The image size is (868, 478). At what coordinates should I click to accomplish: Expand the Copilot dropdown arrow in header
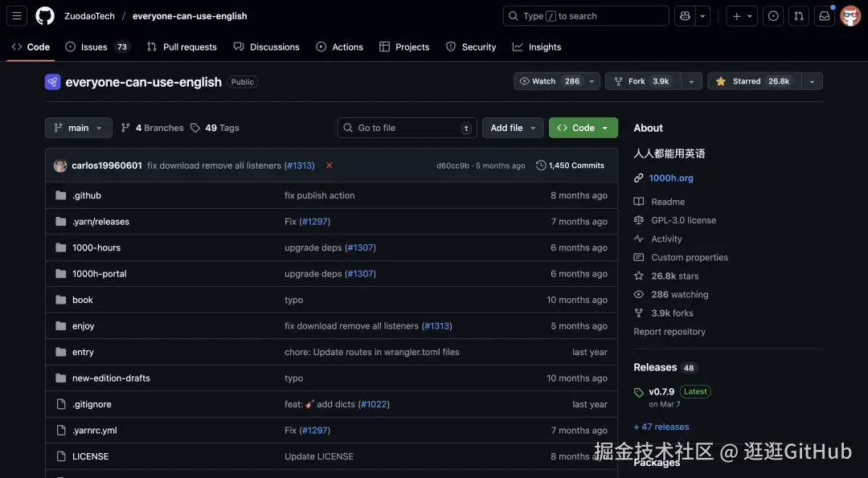coord(702,16)
